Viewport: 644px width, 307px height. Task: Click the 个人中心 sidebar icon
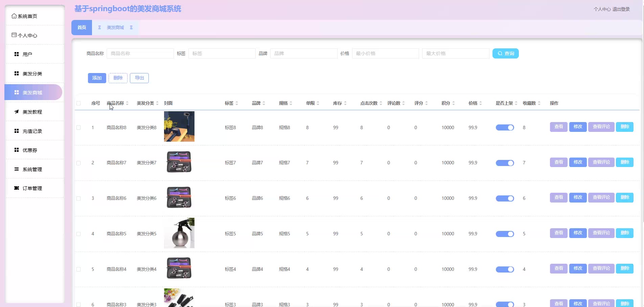tap(14, 35)
